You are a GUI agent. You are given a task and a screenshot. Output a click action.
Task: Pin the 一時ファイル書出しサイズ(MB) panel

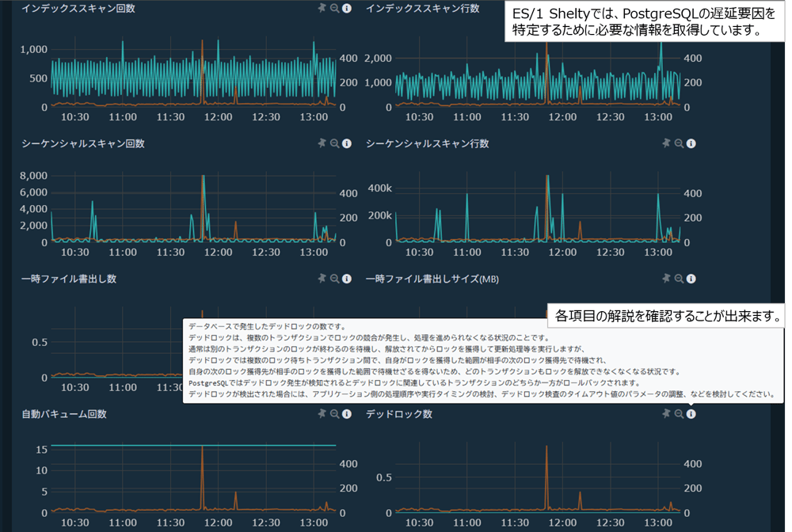666,278
